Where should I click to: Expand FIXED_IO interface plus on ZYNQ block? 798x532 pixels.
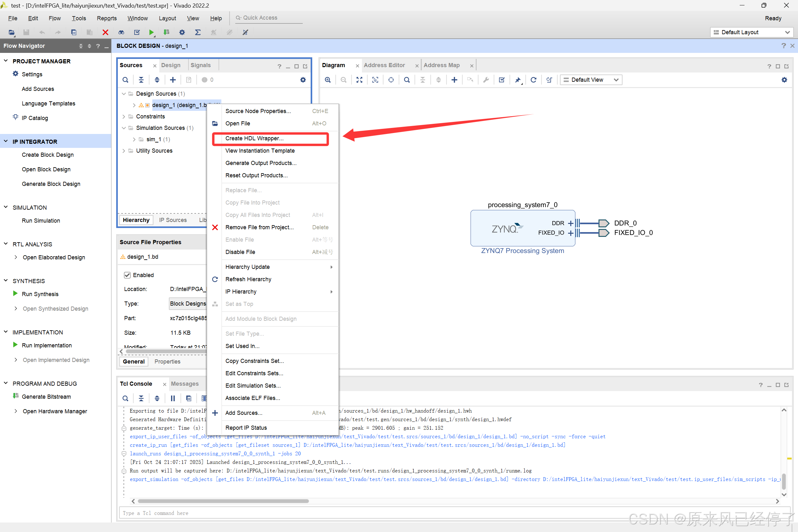tap(570, 233)
